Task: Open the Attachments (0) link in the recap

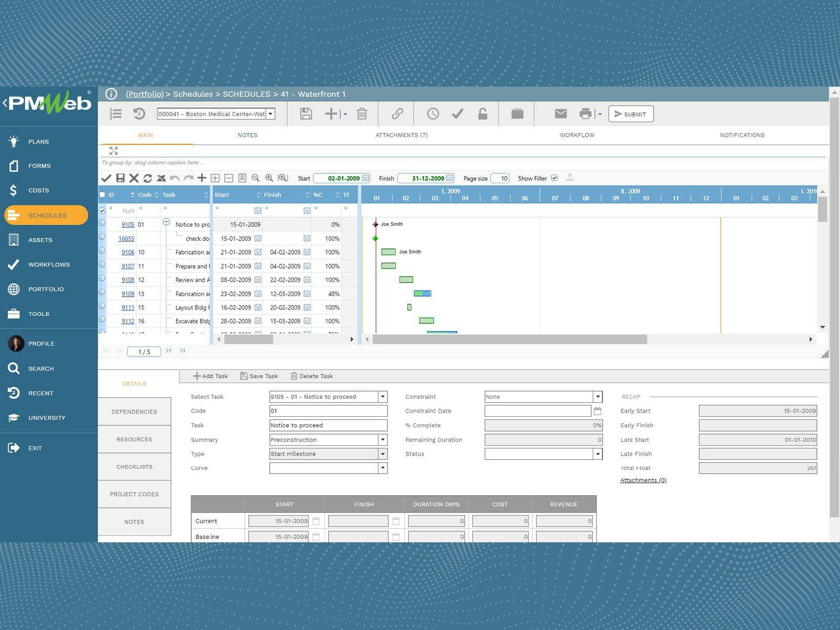Action: pyautogui.click(x=643, y=480)
